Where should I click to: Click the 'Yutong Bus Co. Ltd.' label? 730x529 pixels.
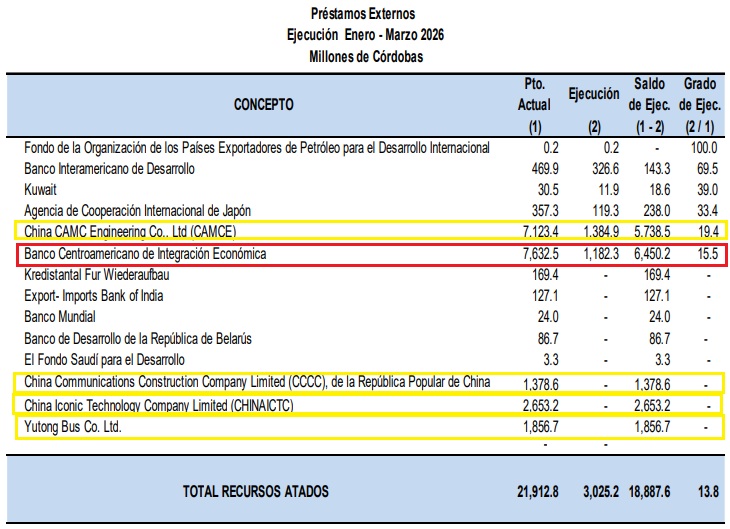tap(73, 427)
